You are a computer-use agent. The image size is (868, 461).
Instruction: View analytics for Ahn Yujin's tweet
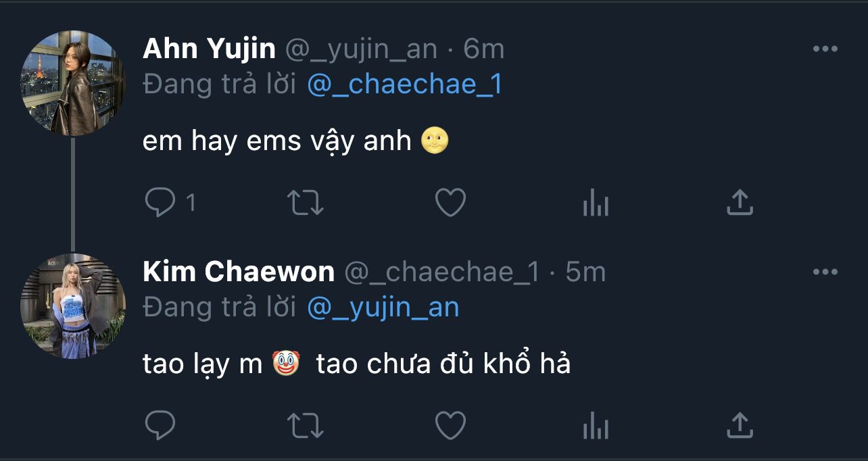(596, 203)
